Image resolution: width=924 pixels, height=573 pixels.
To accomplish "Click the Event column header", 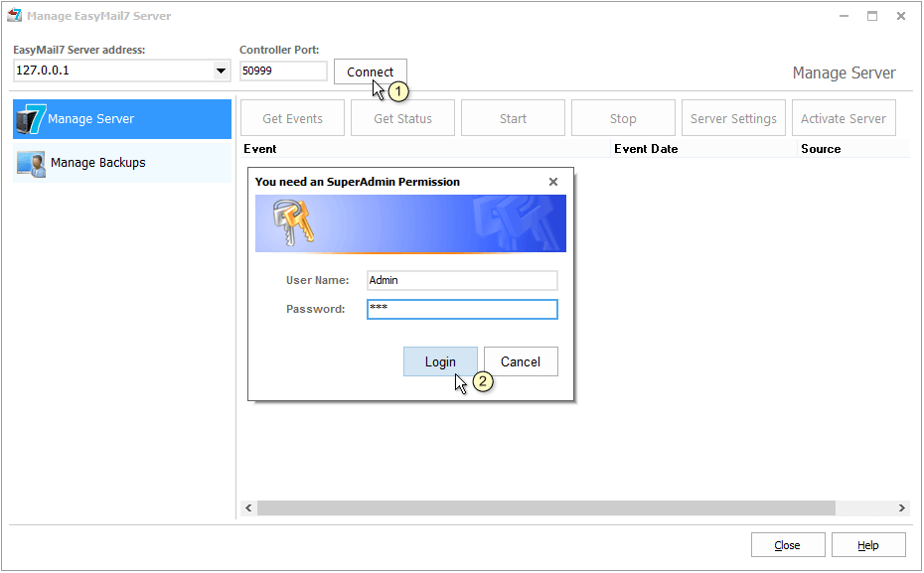I will [x=425, y=149].
